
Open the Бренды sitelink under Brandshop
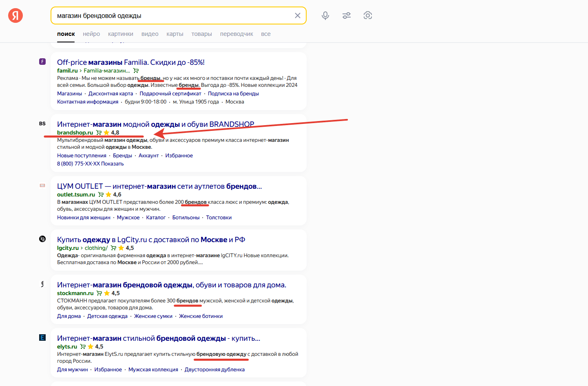122,155
